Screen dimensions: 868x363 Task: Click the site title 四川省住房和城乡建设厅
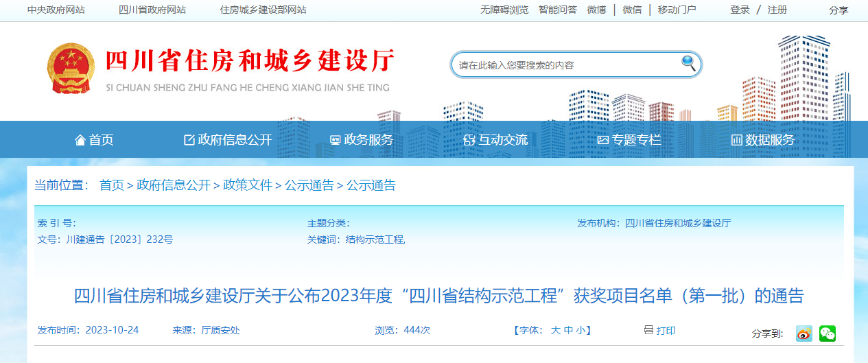click(x=250, y=62)
